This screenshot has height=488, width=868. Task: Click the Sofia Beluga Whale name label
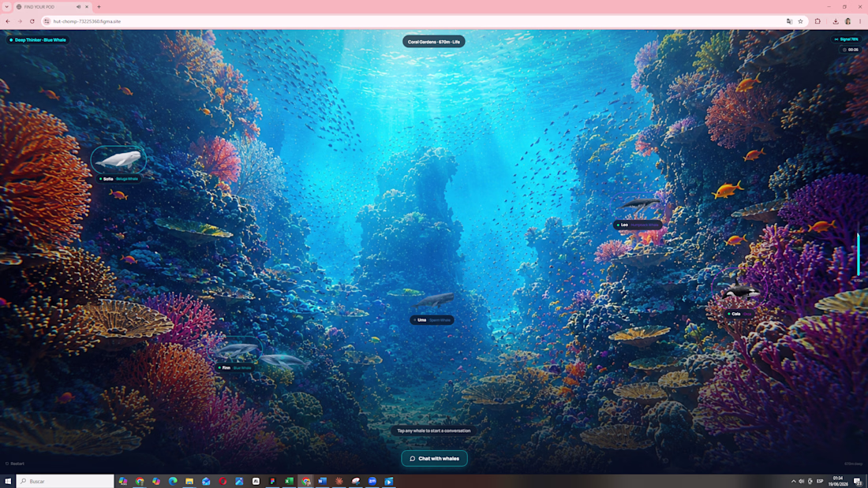tap(118, 179)
